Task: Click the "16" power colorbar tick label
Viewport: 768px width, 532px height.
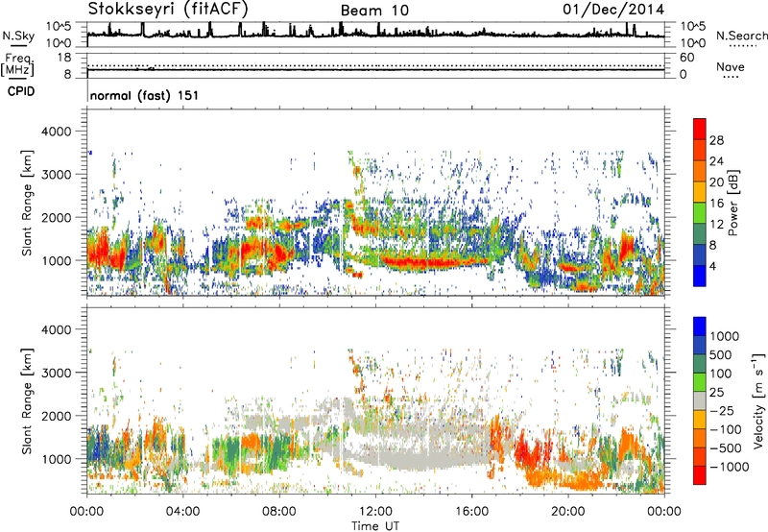Action: pos(716,204)
